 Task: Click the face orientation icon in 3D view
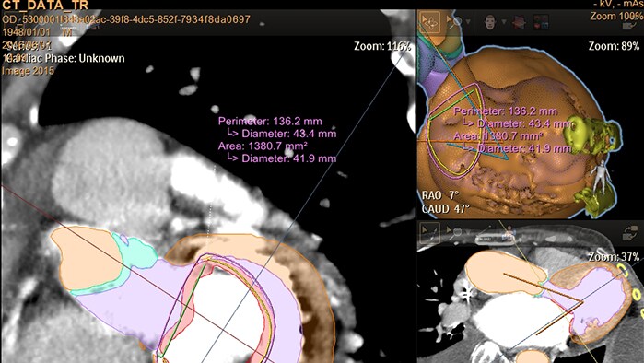pos(490,22)
